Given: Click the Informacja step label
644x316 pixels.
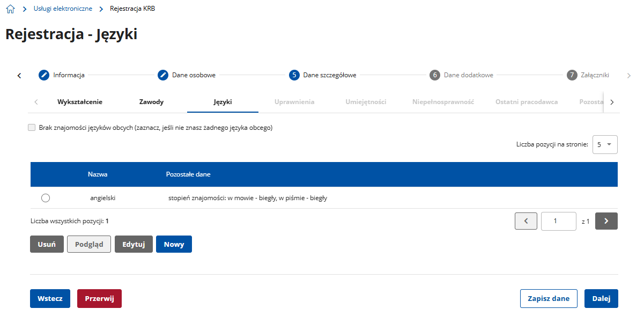Looking at the screenshot, I should (69, 75).
